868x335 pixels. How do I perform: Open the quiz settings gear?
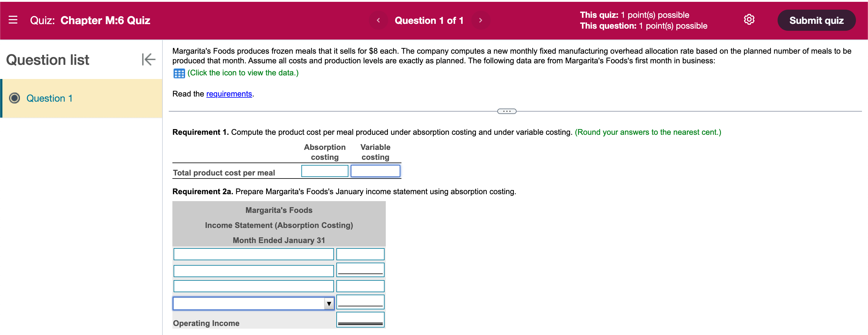[x=749, y=19]
